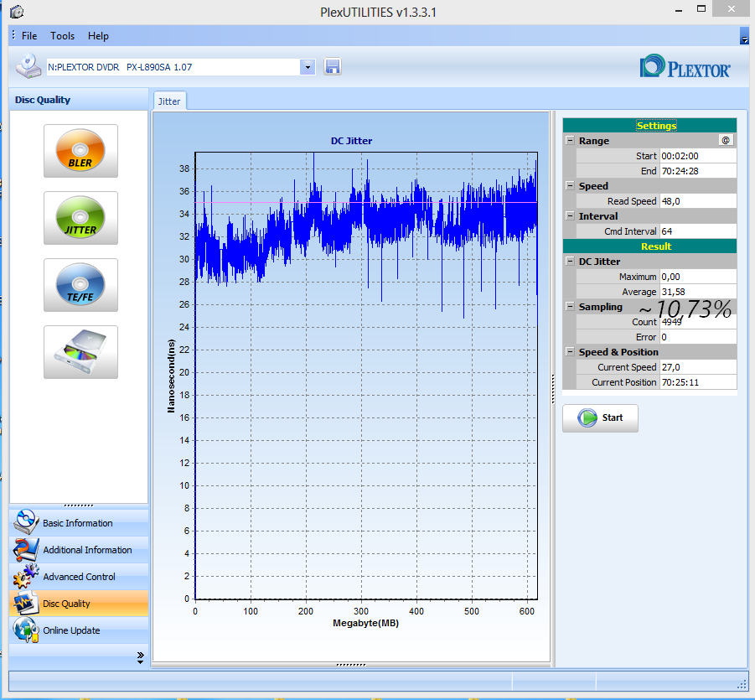Click the DC Jitter chart title
Viewport: 755px width, 700px height.
point(351,141)
